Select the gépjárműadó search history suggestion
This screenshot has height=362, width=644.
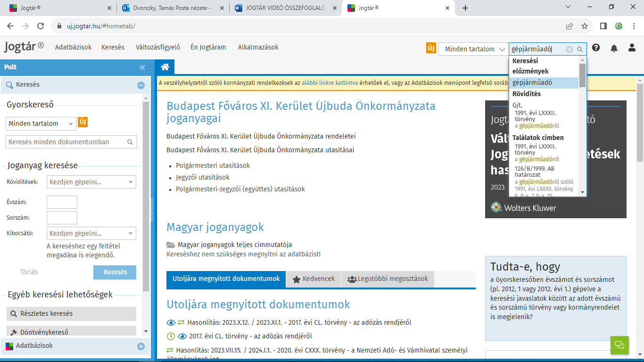click(x=532, y=83)
